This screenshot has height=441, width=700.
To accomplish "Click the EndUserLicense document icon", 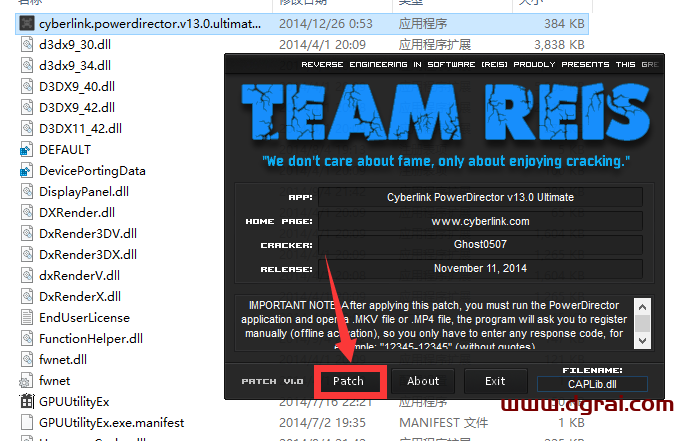I will point(27,317).
